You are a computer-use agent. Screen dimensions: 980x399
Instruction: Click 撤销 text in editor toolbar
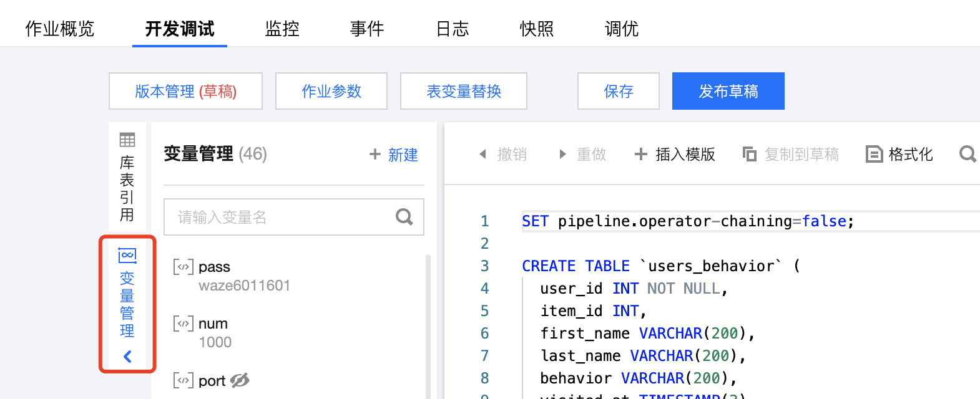coord(512,154)
